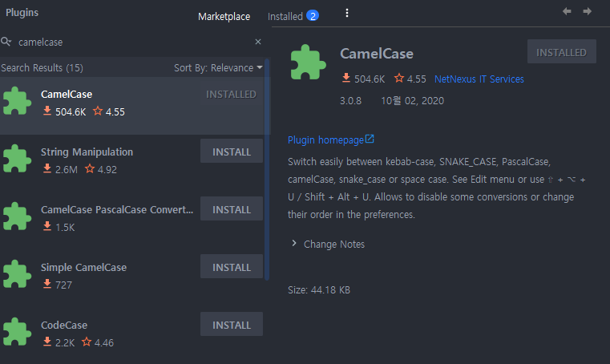Install the CodeCase plugin
Viewport: 610px width, 364px height.
tap(232, 324)
